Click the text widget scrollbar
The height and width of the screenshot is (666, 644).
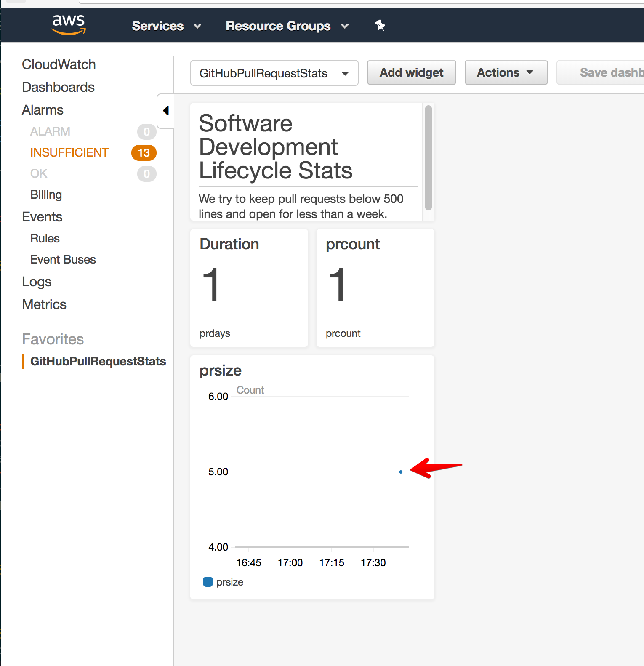tap(428, 158)
